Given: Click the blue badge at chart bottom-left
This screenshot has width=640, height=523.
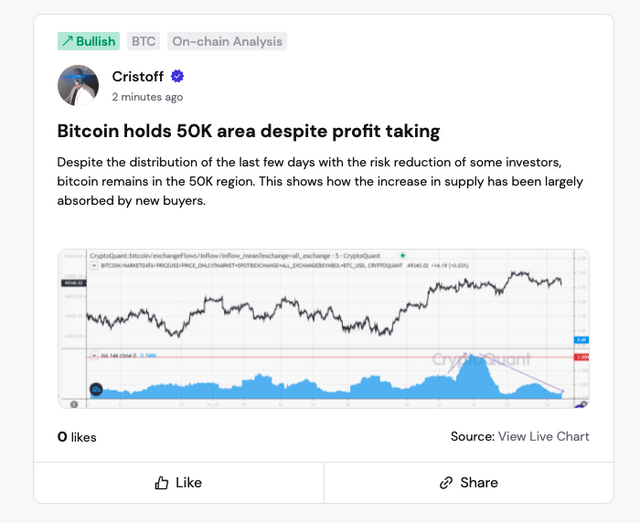Looking at the screenshot, I should [x=96, y=389].
